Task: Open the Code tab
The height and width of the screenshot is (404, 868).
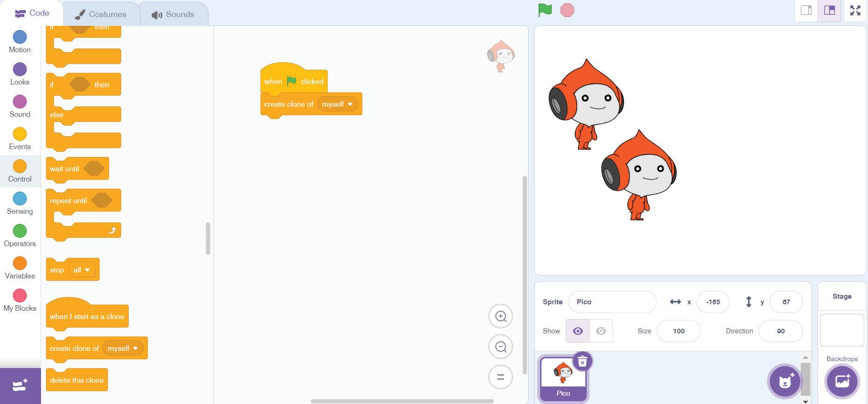Action: click(32, 13)
